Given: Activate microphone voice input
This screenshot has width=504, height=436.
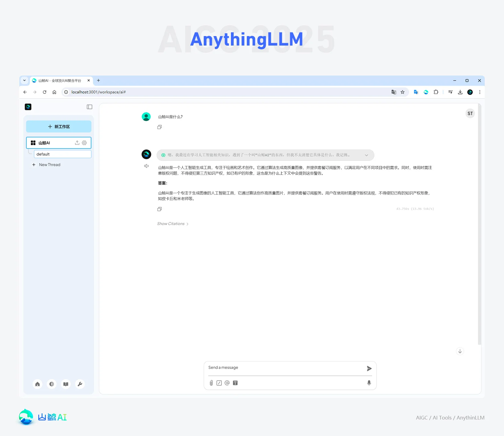Looking at the screenshot, I should [x=369, y=383].
